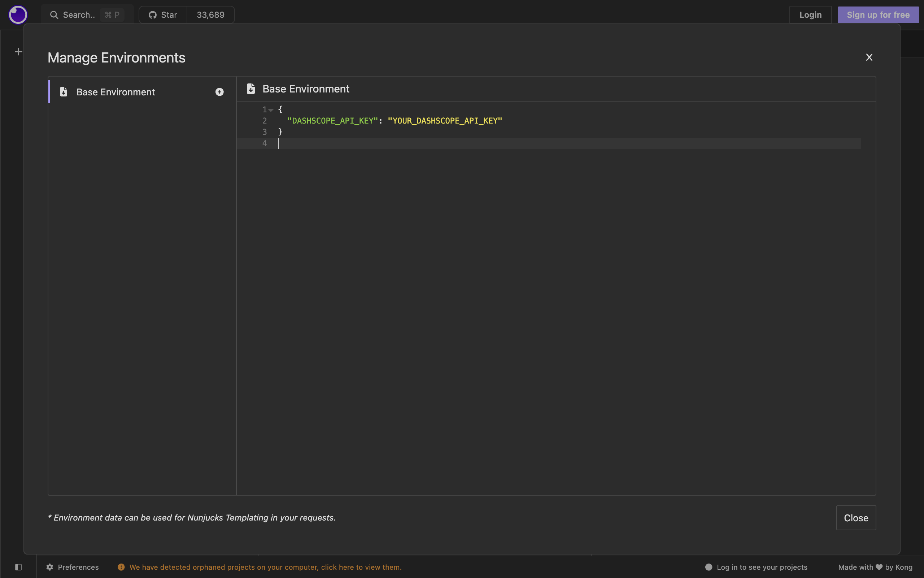Click Log in to see your projects

[762, 567]
